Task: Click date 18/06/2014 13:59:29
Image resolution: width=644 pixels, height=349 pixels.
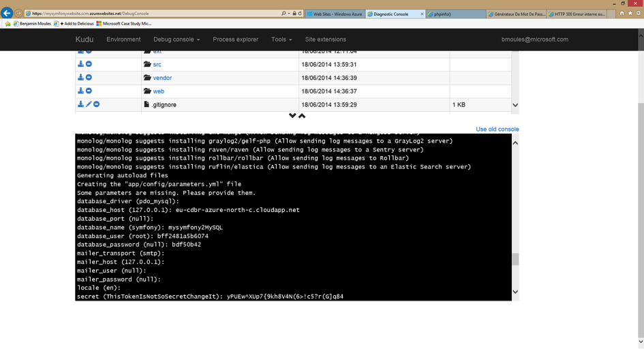Action: click(329, 105)
